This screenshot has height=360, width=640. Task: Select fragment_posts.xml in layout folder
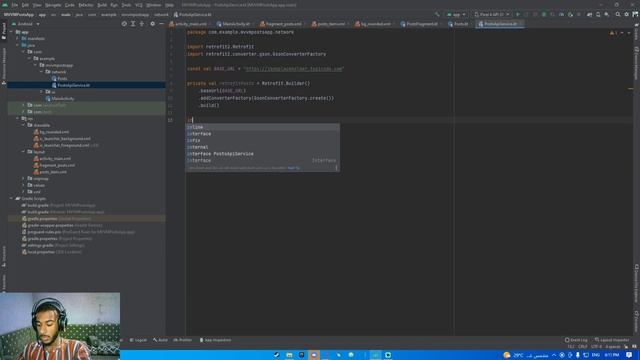coord(54,165)
